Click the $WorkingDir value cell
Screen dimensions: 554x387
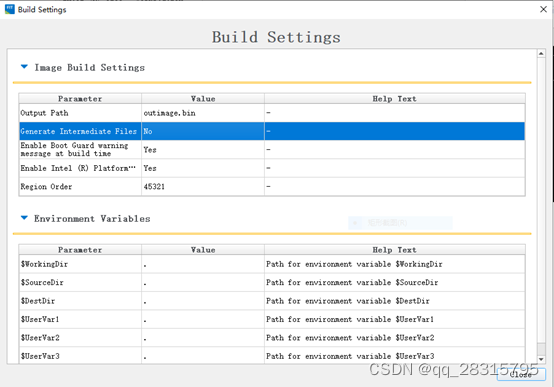(x=203, y=264)
